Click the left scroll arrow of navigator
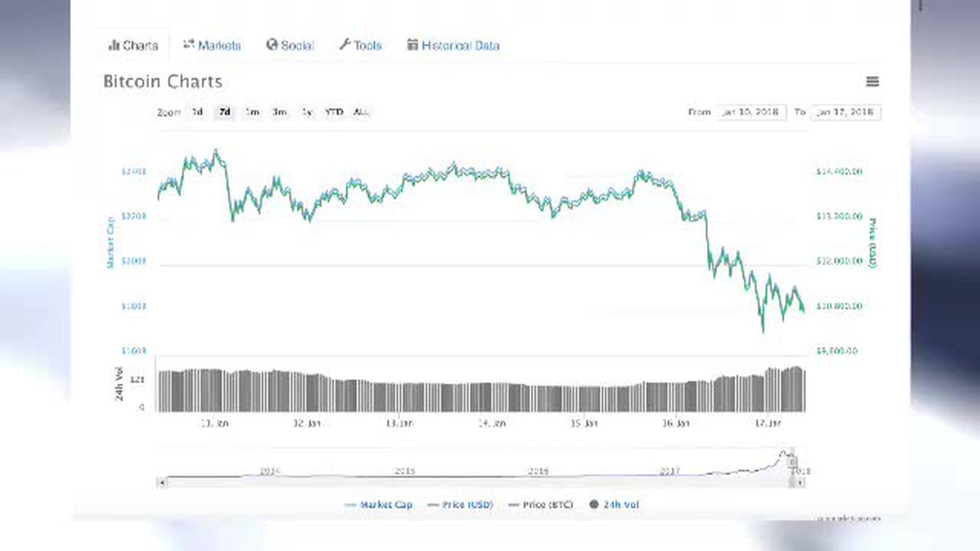980x551 pixels. click(x=161, y=482)
